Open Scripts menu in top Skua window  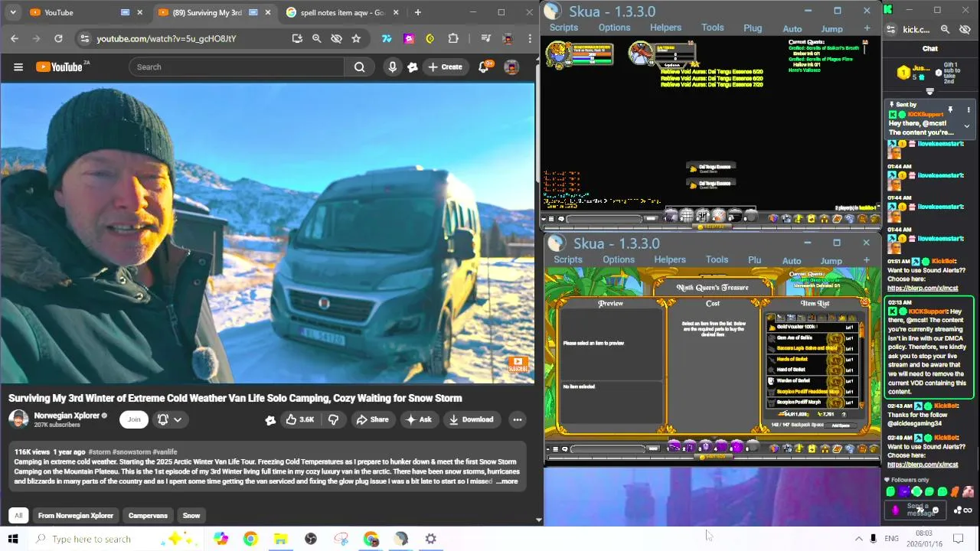click(563, 28)
